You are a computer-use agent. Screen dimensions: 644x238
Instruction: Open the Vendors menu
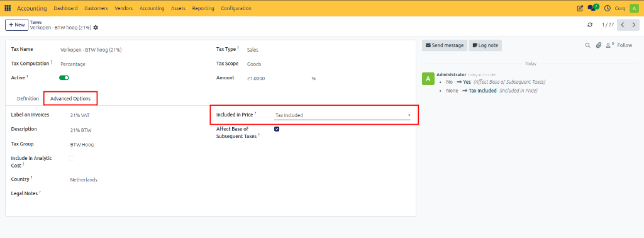coord(124,8)
